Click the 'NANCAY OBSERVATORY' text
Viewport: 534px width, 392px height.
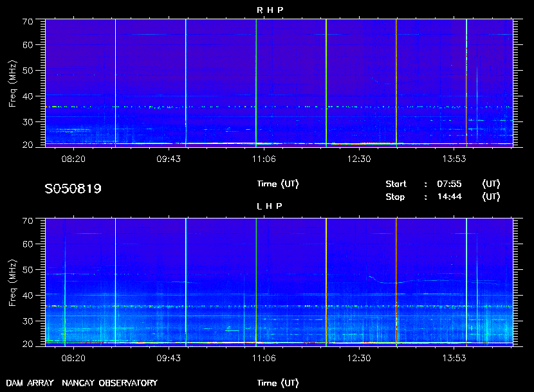point(109,383)
